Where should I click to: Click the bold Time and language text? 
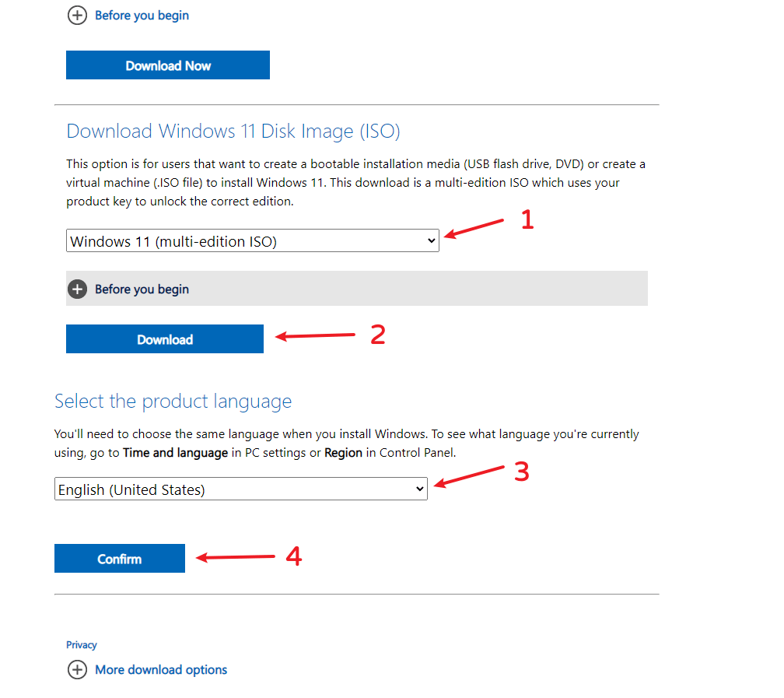pyautogui.click(x=176, y=453)
